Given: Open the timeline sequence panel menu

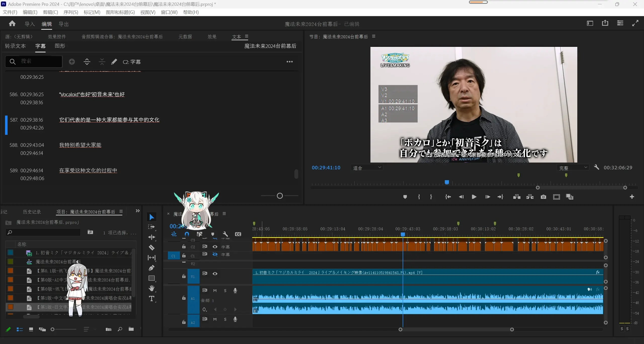Looking at the screenshot, I should [x=224, y=214].
